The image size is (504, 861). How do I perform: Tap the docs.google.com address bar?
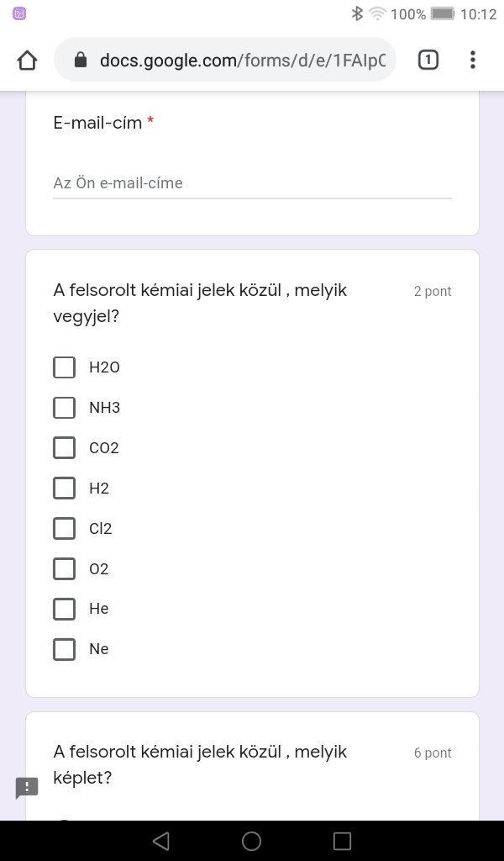[242, 60]
